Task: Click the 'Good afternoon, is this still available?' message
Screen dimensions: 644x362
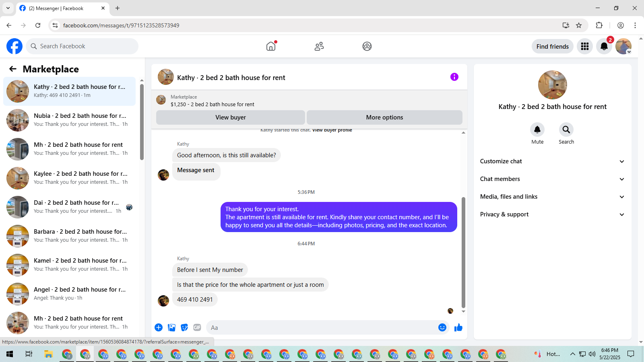Action: [227, 155]
